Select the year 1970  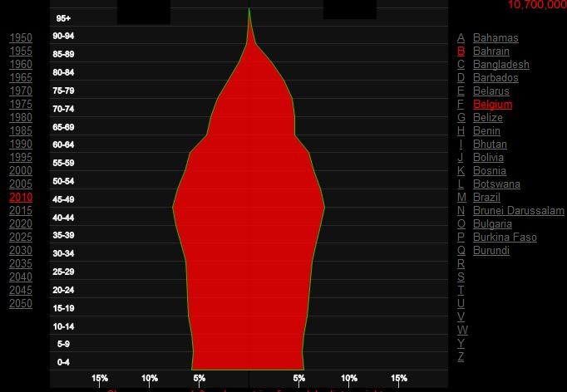tap(21, 91)
